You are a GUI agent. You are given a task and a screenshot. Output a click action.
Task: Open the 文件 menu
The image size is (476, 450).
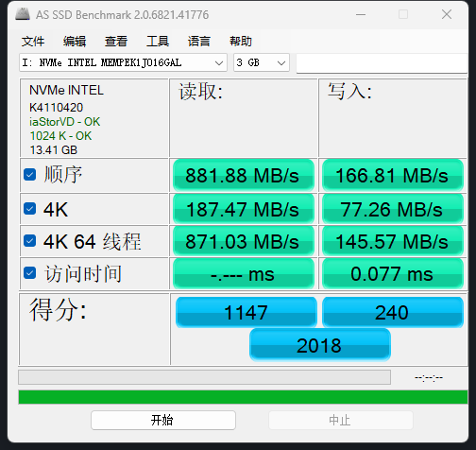click(33, 42)
